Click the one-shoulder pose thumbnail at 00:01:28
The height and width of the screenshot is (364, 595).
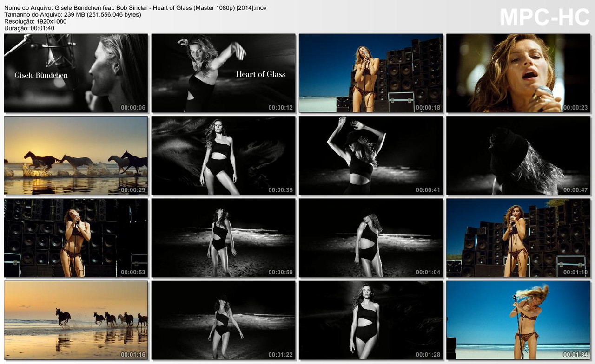tap(371, 320)
